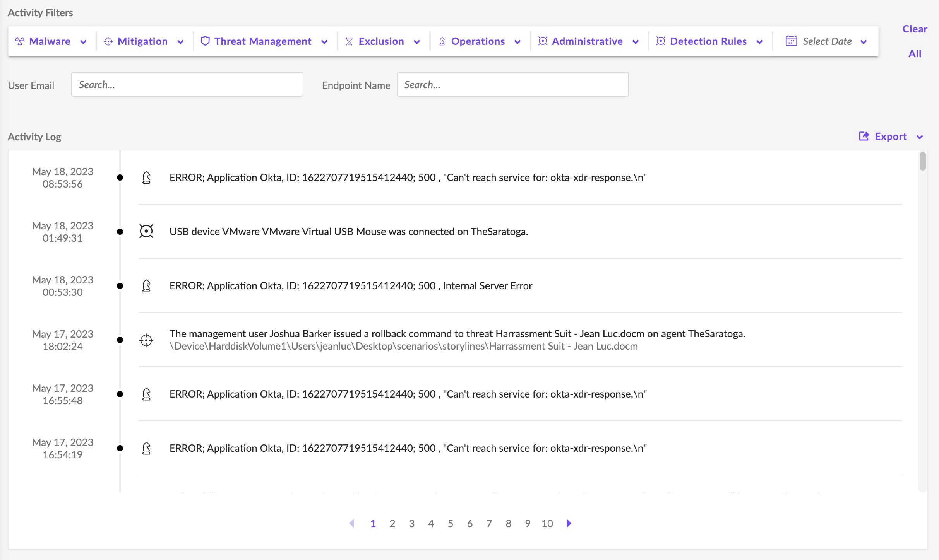Screen dimensions: 939x560
Task: Open the Select Date picker dropdown
Action: click(x=864, y=42)
